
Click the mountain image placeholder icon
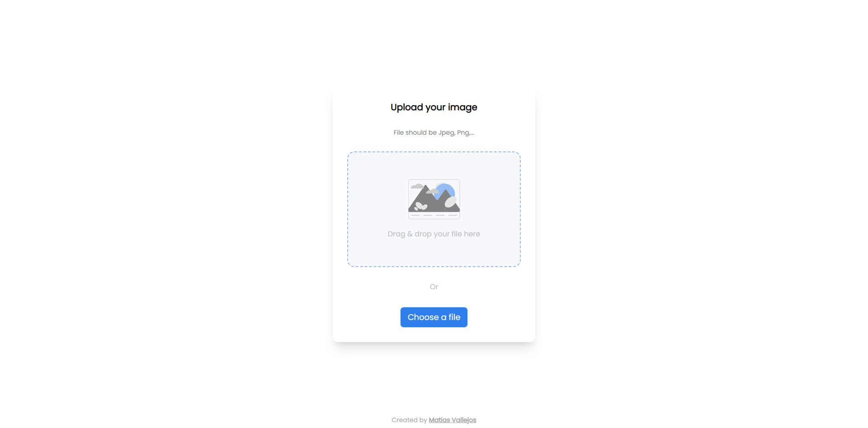pyautogui.click(x=434, y=199)
